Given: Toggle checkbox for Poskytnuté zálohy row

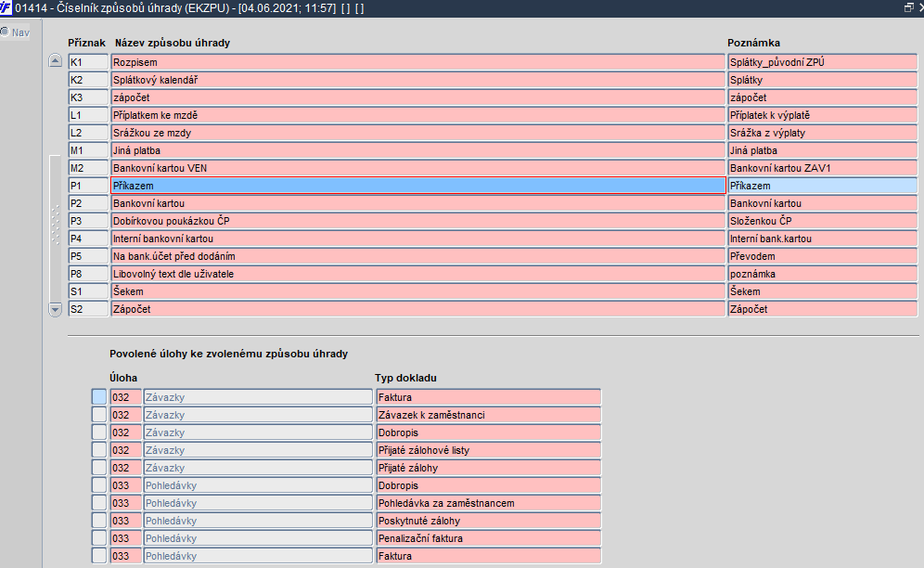Looking at the screenshot, I should coord(99,521).
